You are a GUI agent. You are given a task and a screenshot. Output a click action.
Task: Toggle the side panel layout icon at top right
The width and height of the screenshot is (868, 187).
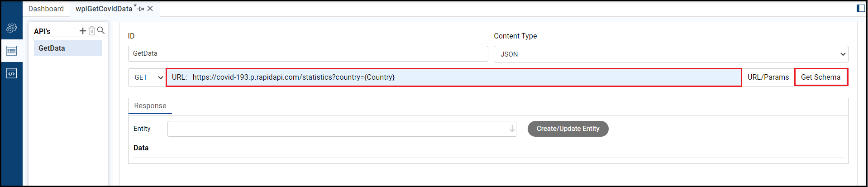[x=860, y=8]
